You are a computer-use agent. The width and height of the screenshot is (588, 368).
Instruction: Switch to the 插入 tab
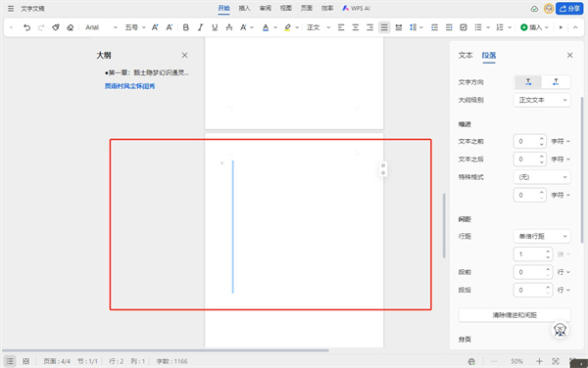pos(244,8)
